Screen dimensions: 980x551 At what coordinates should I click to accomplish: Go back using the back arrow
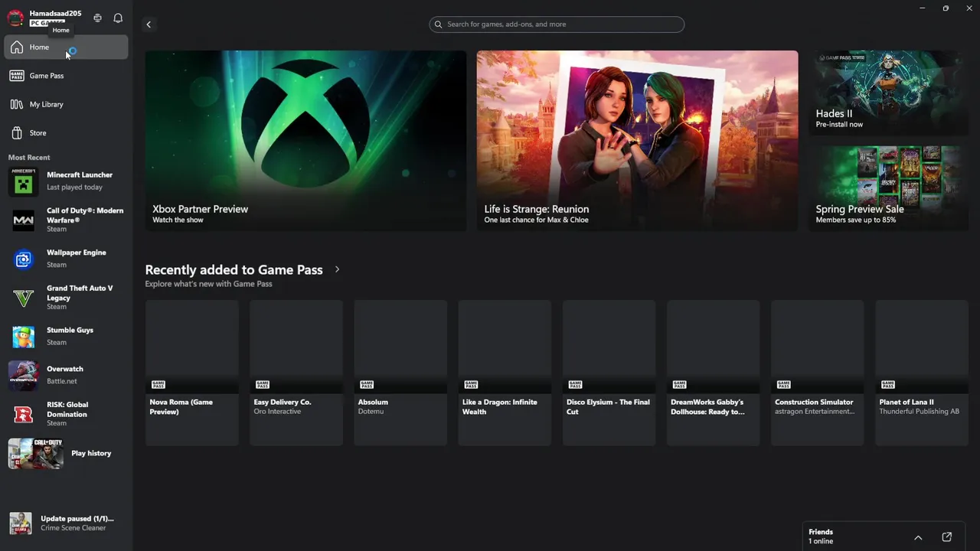coord(149,24)
